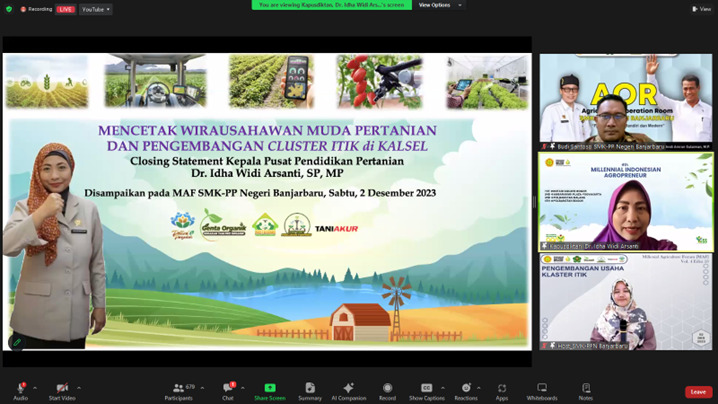Screen dimensions: 718x404
Task: Open the Chat panel
Action: click(228, 388)
